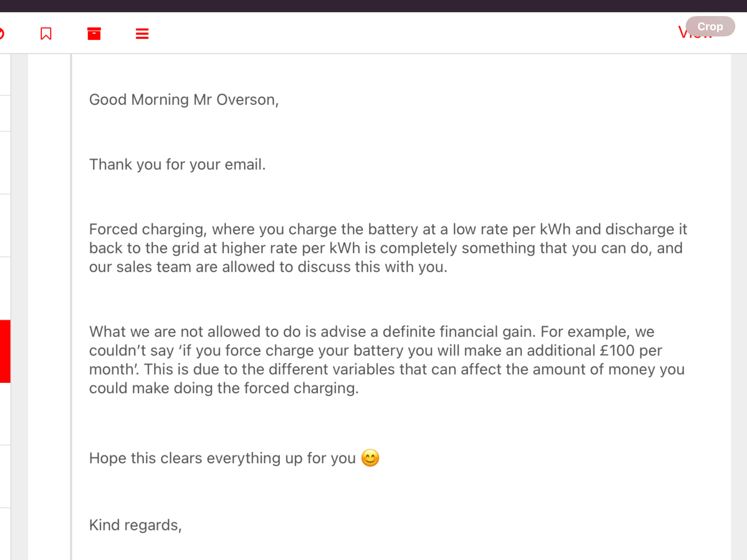Select the red highlighted sidebar item
The width and height of the screenshot is (747, 560).
click(x=5, y=351)
